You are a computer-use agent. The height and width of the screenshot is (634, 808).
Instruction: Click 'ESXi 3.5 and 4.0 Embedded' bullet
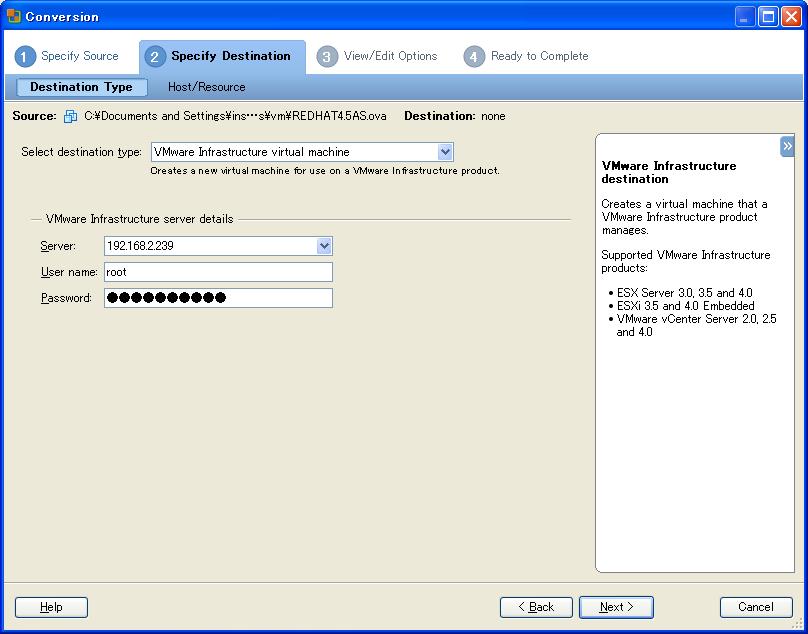[685, 306]
